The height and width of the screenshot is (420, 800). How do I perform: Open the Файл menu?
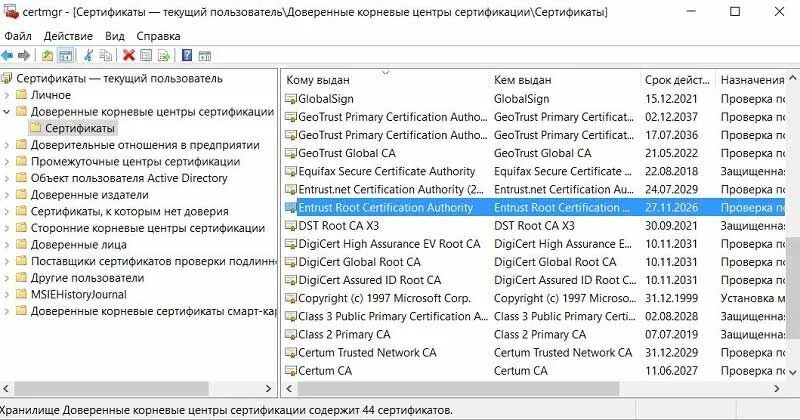17,36
